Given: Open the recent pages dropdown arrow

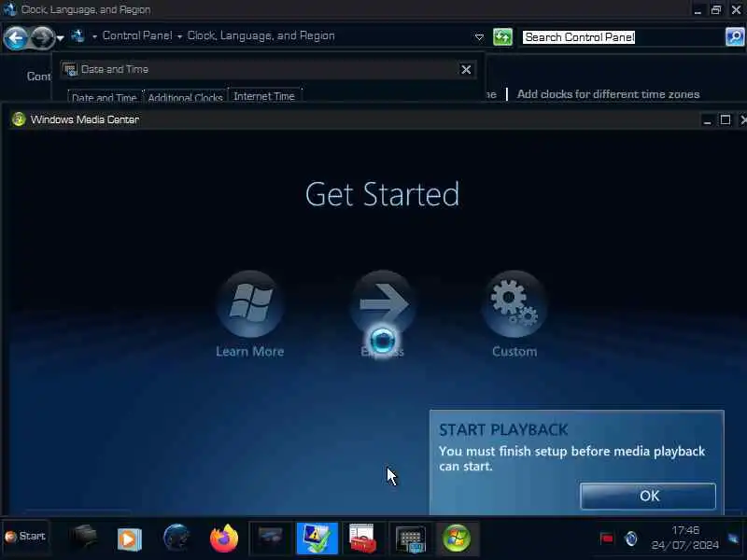Looking at the screenshot, I should [x=60, y=37].
